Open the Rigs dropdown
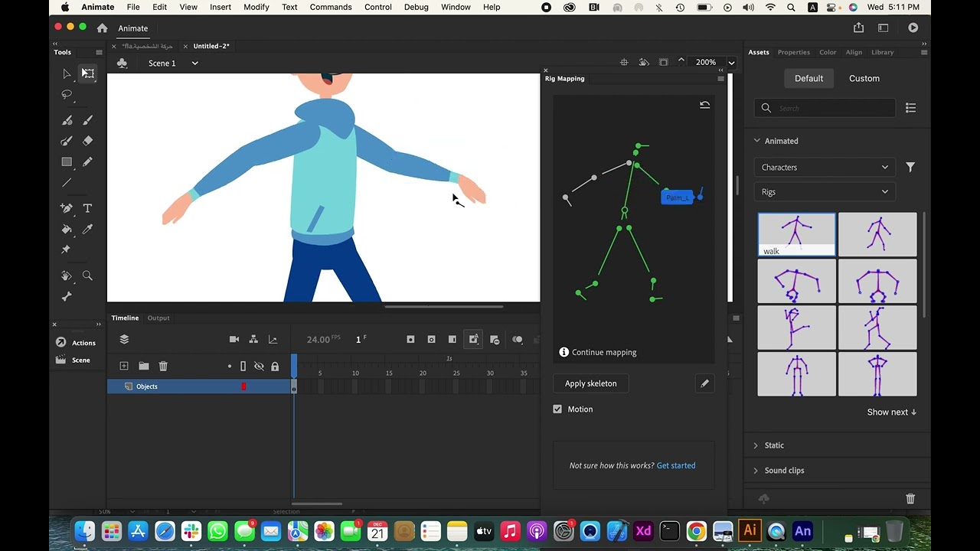 (x=825, y=192)
